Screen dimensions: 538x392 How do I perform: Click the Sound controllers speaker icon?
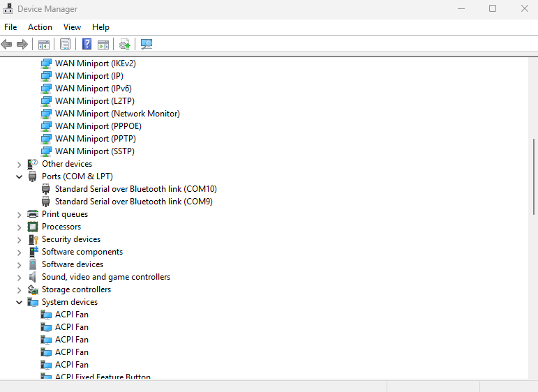click(x=33, y=277)
